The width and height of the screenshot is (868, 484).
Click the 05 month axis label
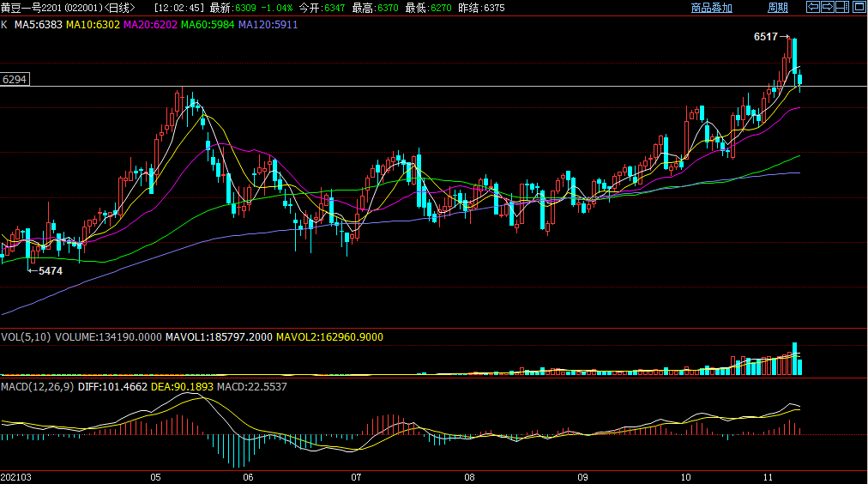pyautogui.click(x=155, y=477)
